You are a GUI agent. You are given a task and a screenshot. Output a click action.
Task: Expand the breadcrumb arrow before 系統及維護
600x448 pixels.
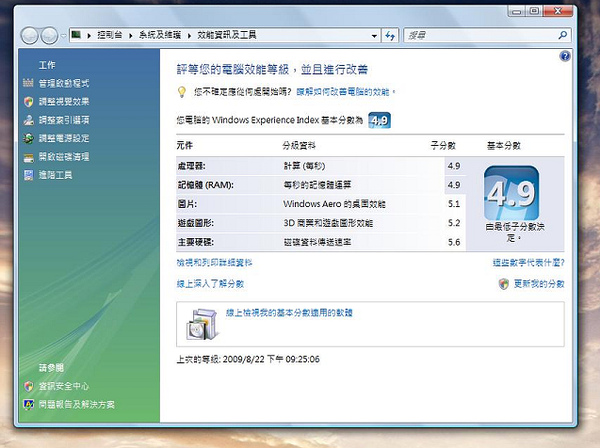click(131, 36)
